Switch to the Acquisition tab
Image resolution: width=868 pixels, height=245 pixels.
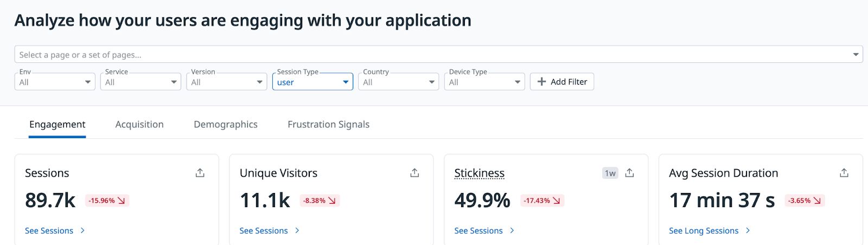[139, 125]
